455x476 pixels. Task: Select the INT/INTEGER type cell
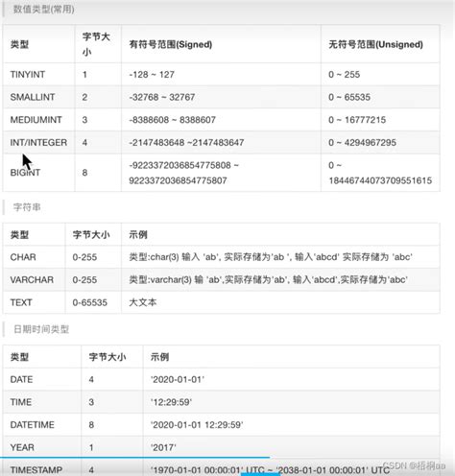pos(38,143)
